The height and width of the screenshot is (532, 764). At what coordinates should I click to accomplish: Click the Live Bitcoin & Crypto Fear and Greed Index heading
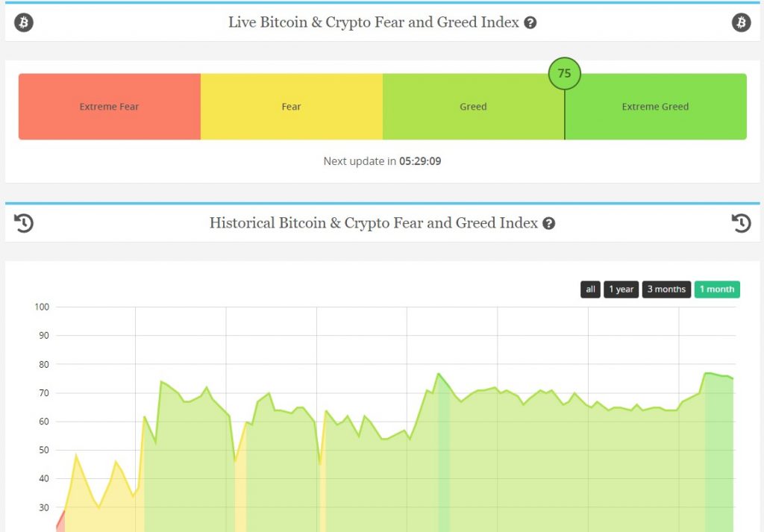[x=374, y=22]
